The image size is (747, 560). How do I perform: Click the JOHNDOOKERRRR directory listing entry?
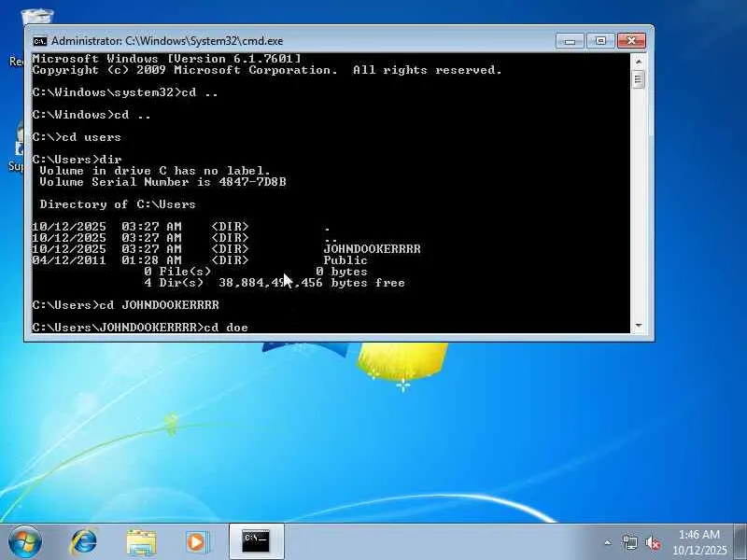pos(372,249)
